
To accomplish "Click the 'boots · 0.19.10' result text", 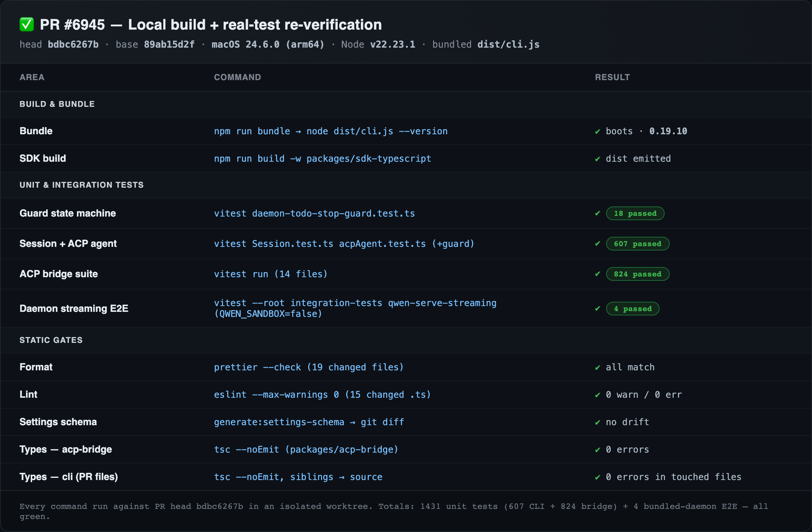I will tap(647, 131).
